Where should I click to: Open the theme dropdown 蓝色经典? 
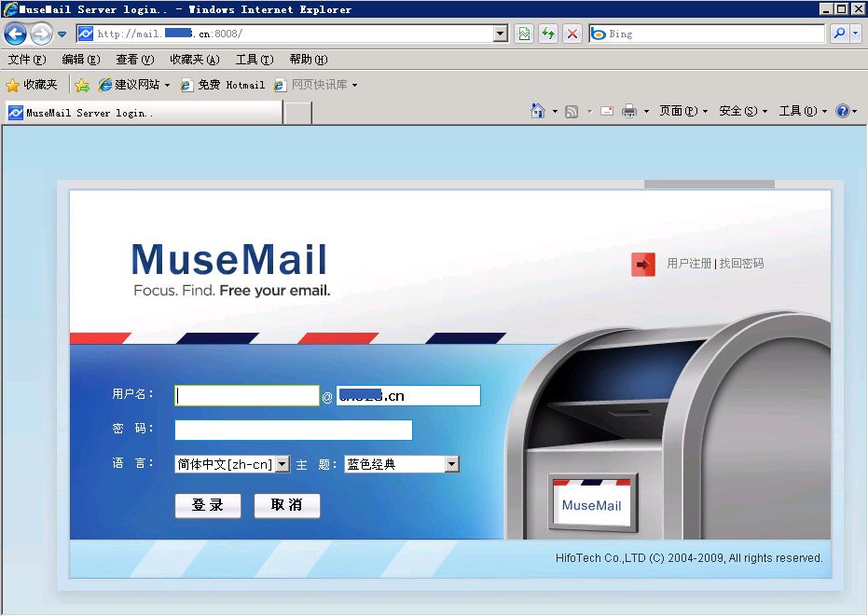[x=451, y=464]
